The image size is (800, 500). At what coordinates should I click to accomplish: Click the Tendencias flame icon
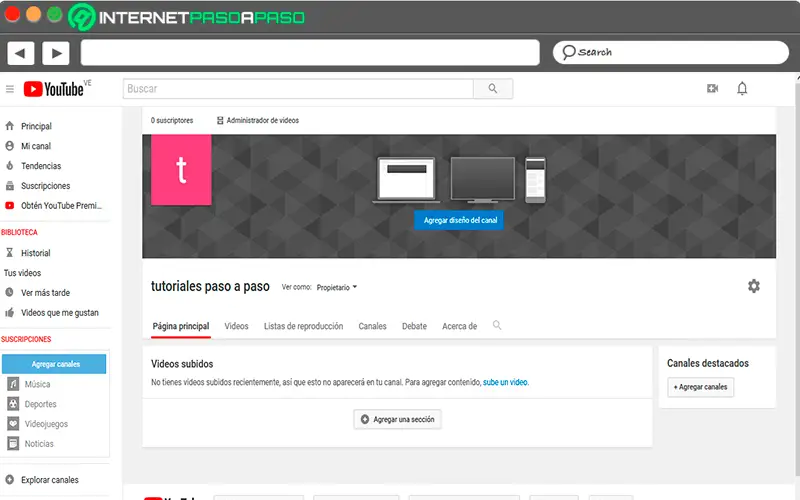9,166
